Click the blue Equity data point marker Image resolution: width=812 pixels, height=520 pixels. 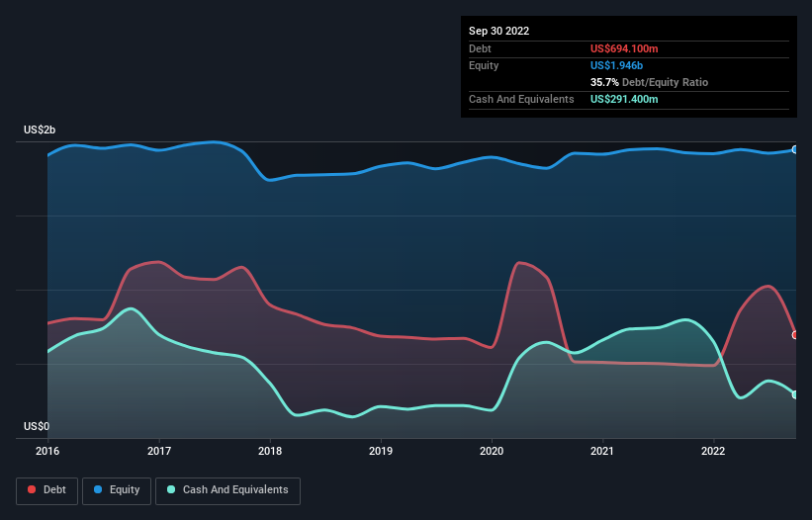(795, 149)
